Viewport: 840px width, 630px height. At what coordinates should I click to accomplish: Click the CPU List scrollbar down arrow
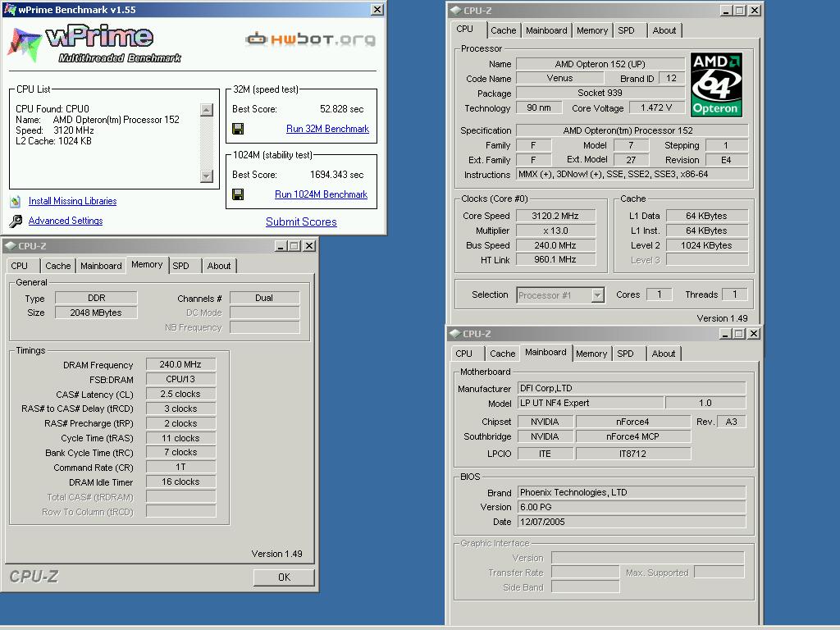pos(206,176)
